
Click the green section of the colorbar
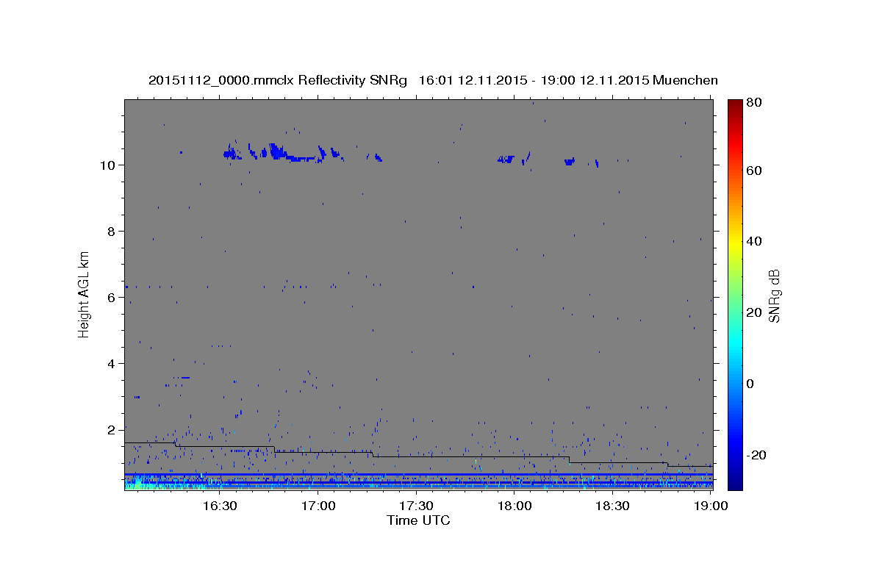tap(735, 294)
